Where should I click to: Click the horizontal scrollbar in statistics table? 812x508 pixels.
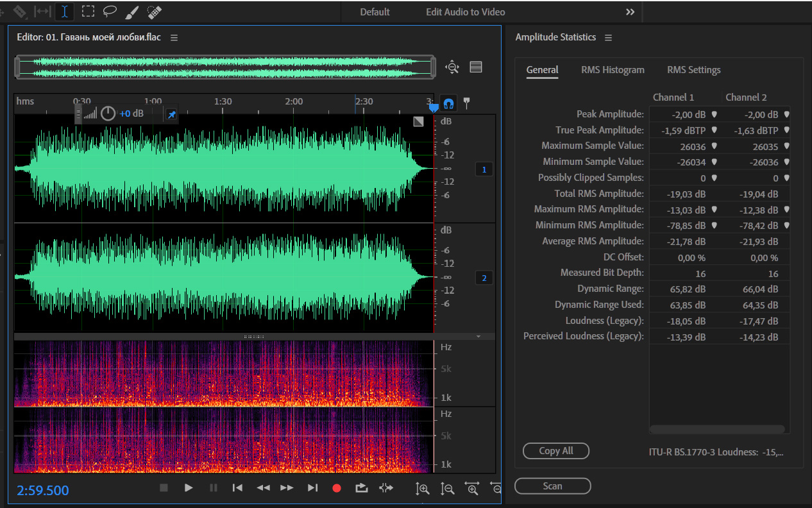pyautogui.click(x=717, y=429)
